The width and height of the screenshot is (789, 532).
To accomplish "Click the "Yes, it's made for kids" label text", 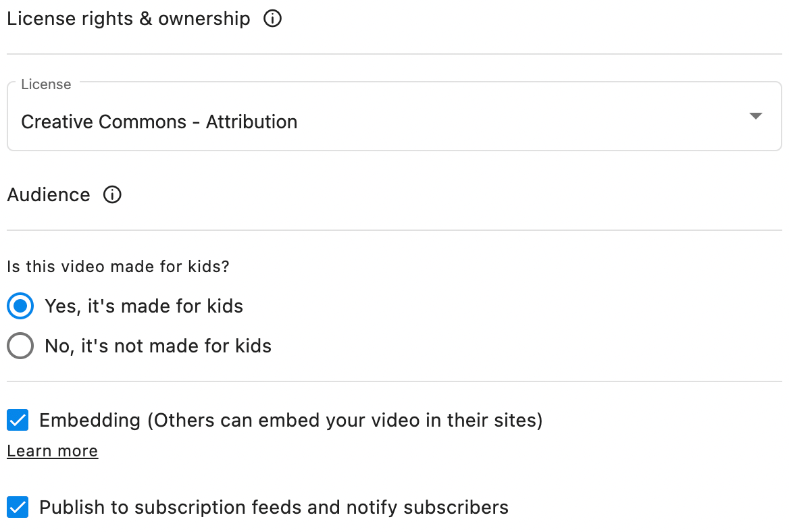I will [x=144, y=306].
